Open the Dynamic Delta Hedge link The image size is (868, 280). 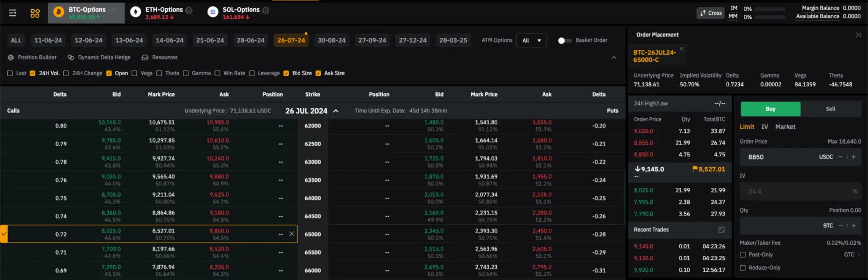(104, 57)
